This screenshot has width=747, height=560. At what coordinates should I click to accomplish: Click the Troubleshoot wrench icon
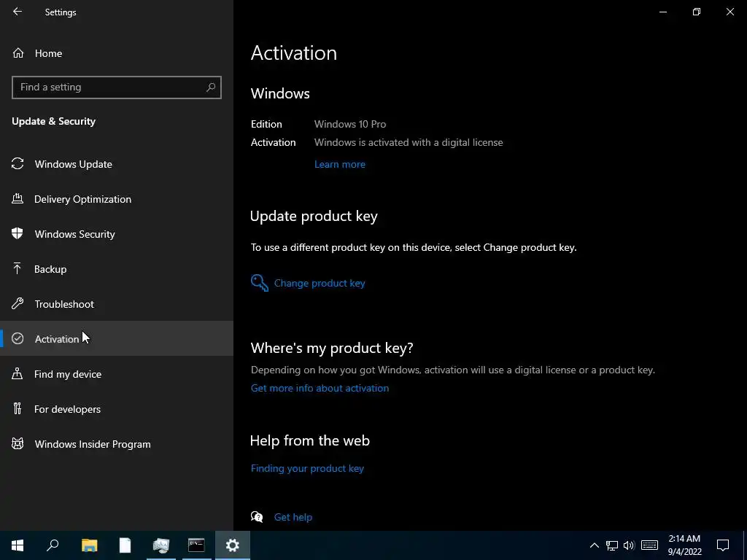(18, 304)
